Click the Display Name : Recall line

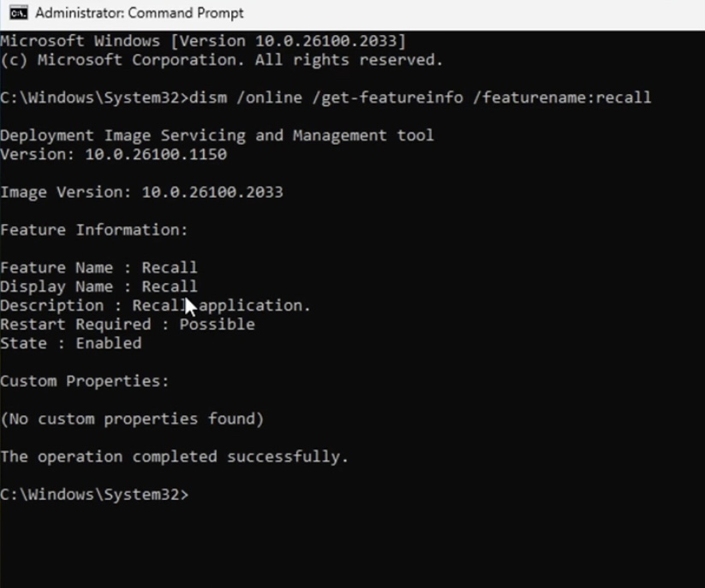pos(99,287)
